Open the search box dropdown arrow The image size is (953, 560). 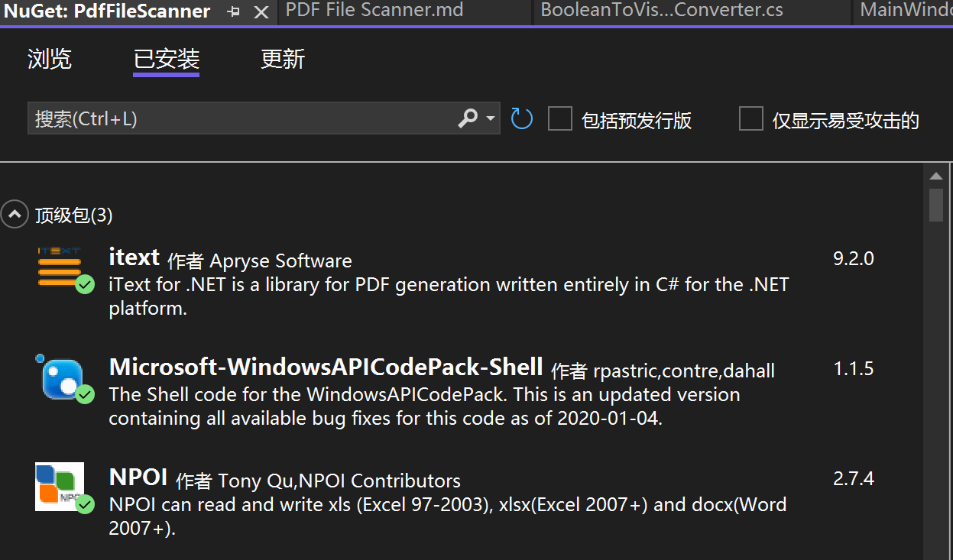pos(491,119)
